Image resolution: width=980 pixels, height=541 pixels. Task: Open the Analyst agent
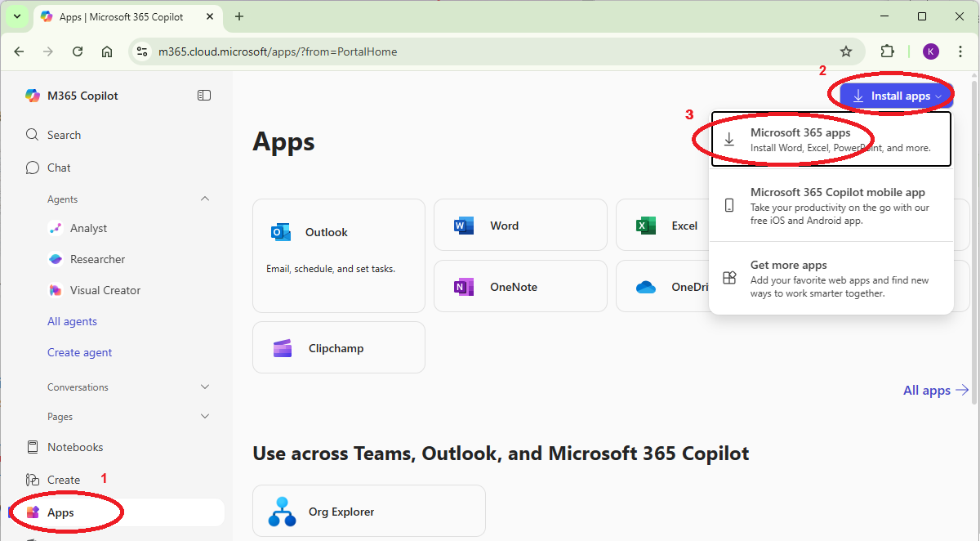coord(88,228)
